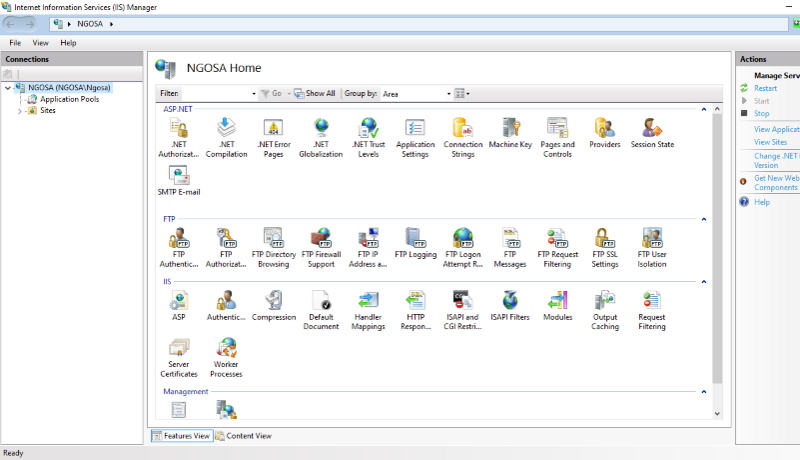800x460 pixels.
Task: Open FTP User Isolation feature
Action: coord(652,248)
